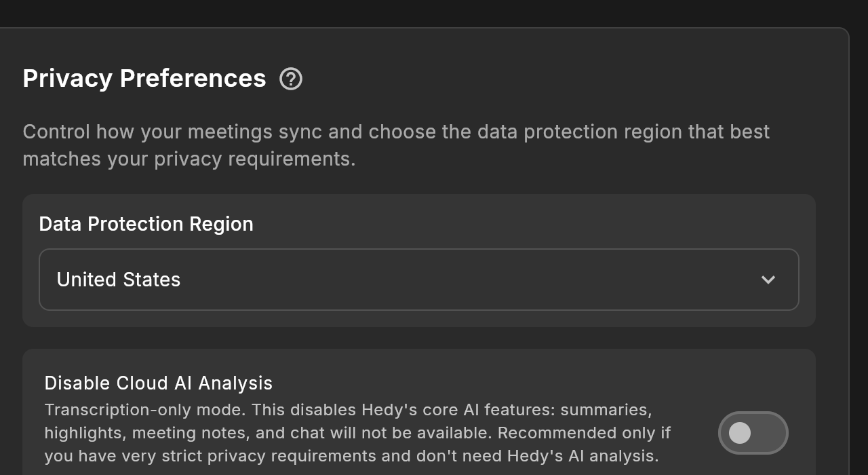Click the question mark icon next to the heading

pos(291,79)
